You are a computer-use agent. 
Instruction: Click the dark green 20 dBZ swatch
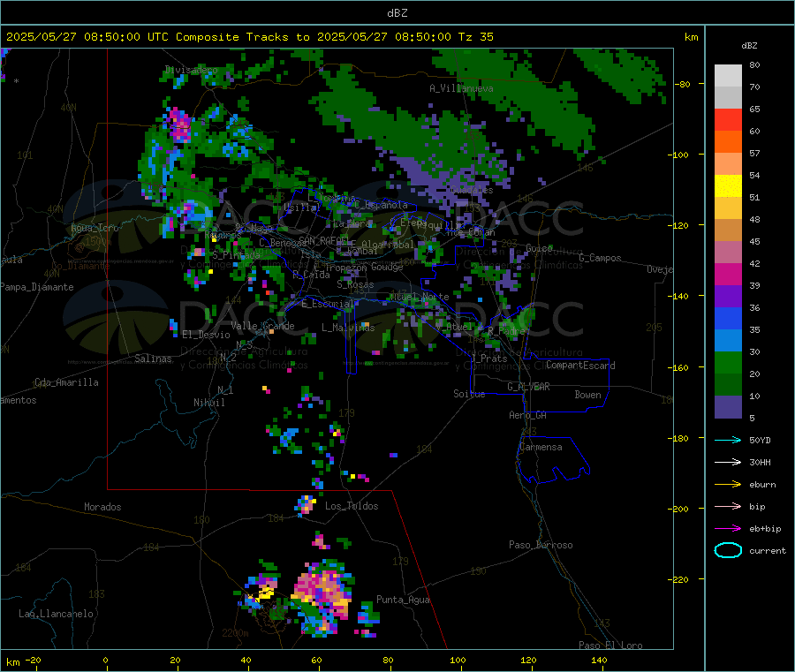point(728,384)
